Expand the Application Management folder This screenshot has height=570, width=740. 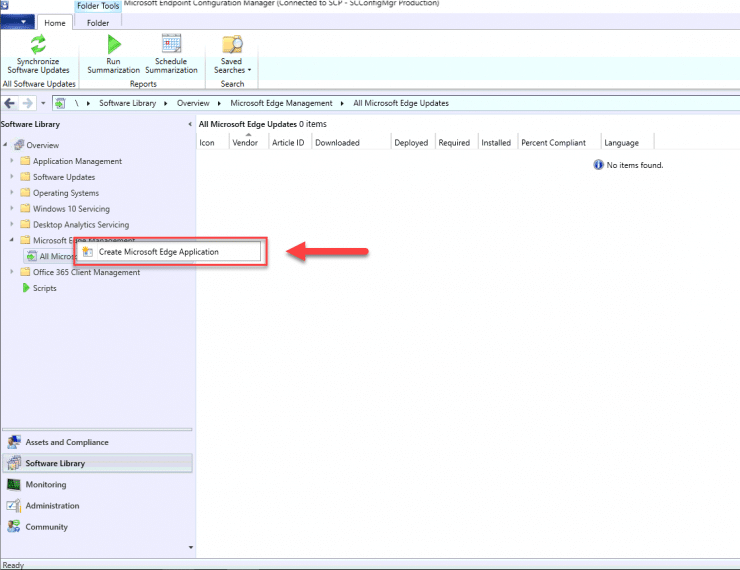12,161
